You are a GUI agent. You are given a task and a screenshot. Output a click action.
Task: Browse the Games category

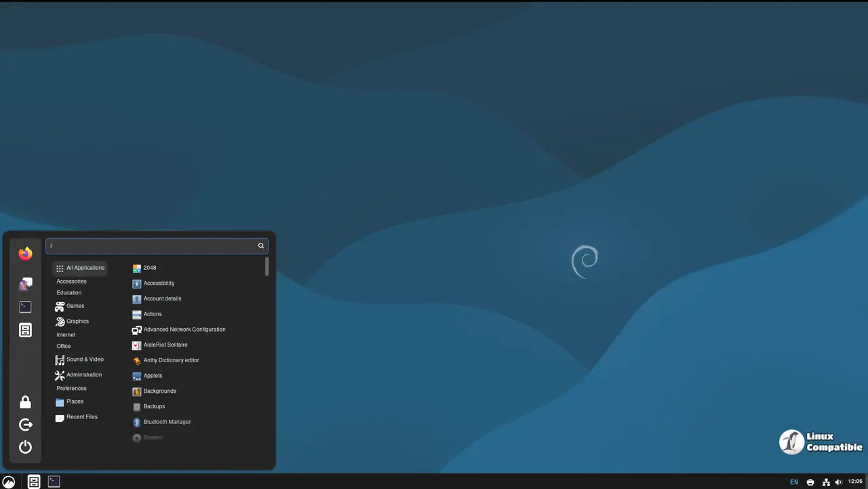click(75, 306)
